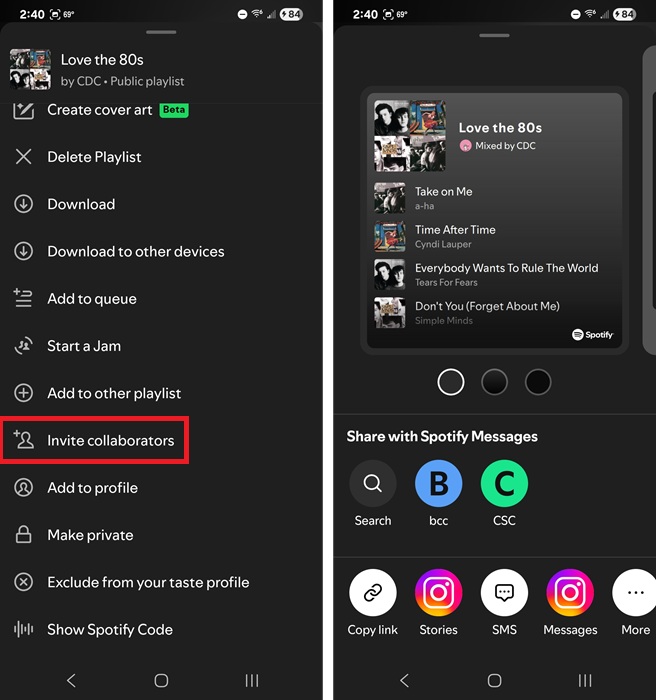Tap the Start a Jam icon
The image size is (656, 700).
pyautogui.click(x=23, y=346)
